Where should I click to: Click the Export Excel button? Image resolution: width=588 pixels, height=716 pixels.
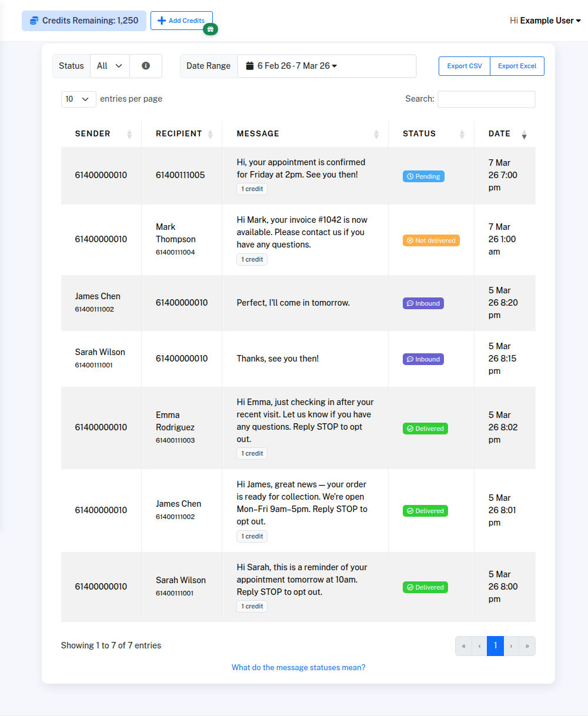click(x=517, y=66)
